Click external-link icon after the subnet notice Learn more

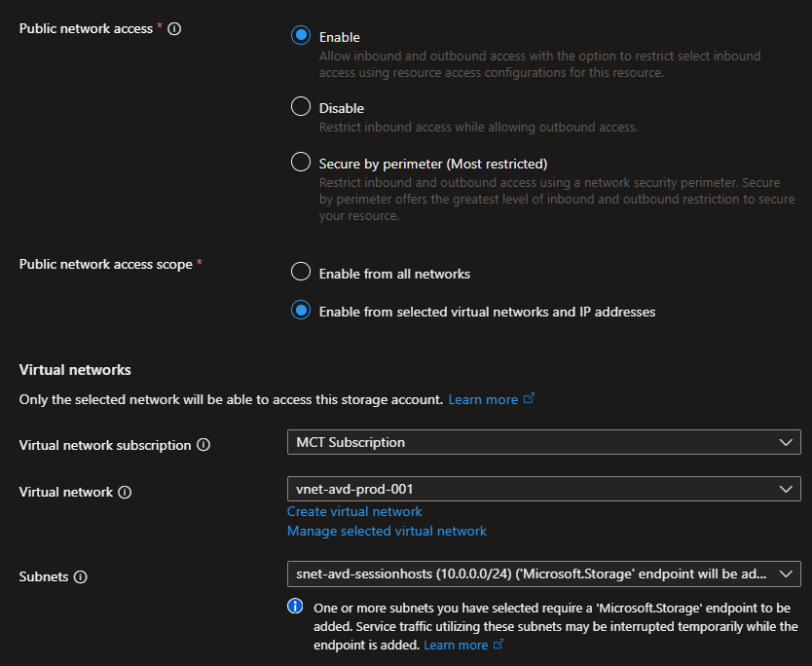499,645
